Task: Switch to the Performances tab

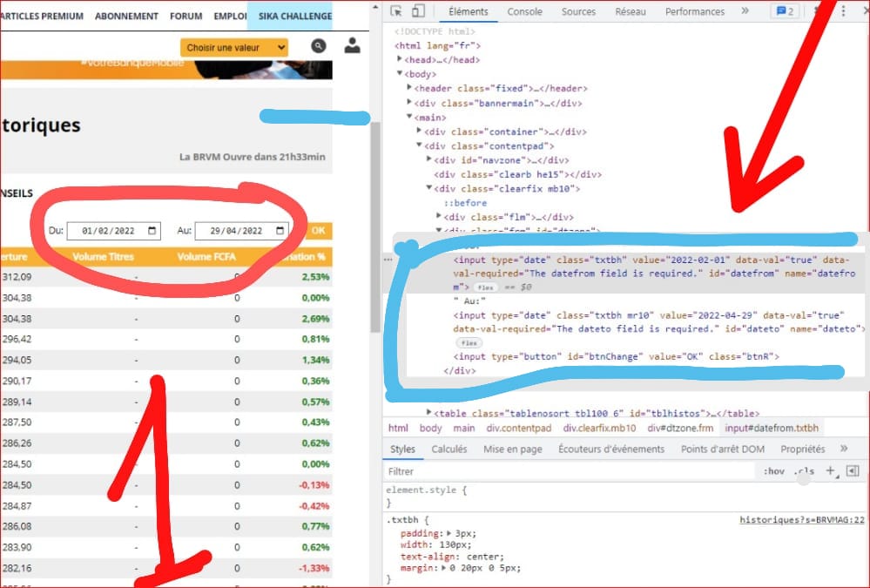Action: (x=695, y=11)
